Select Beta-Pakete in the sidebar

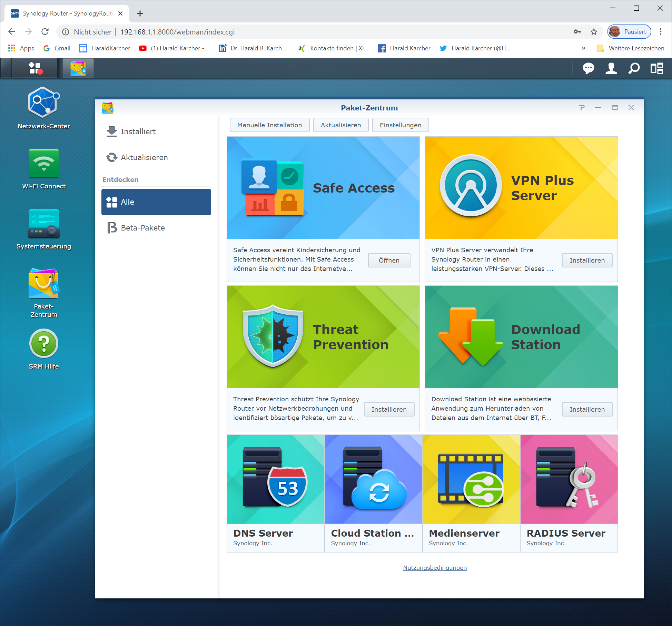point(142,228)
